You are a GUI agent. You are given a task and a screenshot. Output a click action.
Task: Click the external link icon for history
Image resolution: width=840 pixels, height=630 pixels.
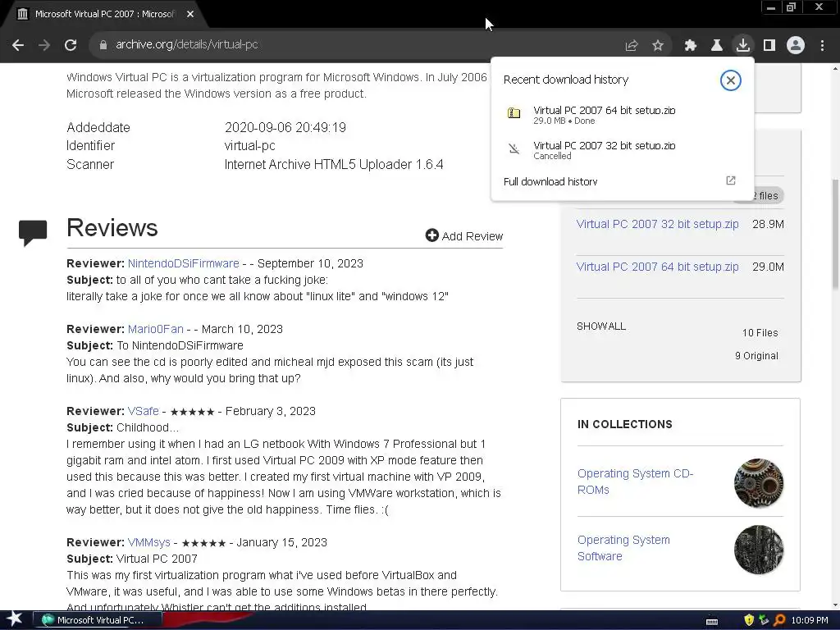coord(731,180)
